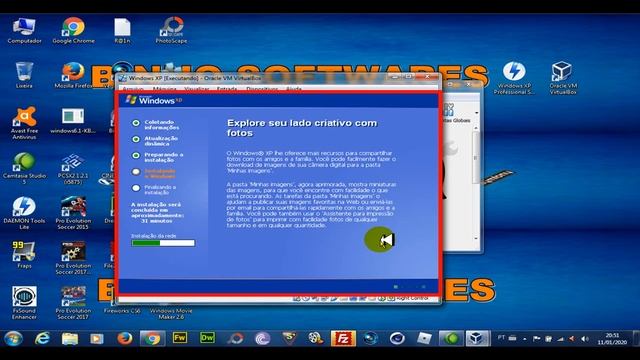Viewport: 640px width, 360px height.
Task: Open the Windows XP Professional desktop icon
Action: coord(514,78)
